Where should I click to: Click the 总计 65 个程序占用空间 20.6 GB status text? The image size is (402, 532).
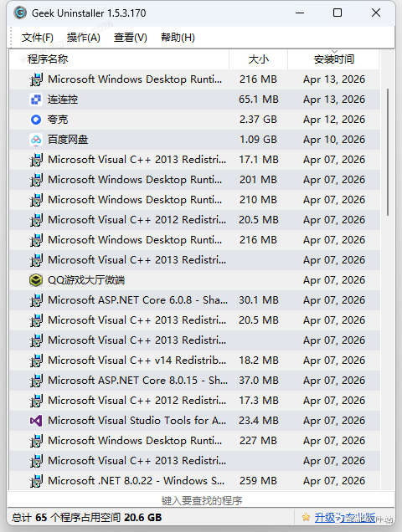click(87, 518)
